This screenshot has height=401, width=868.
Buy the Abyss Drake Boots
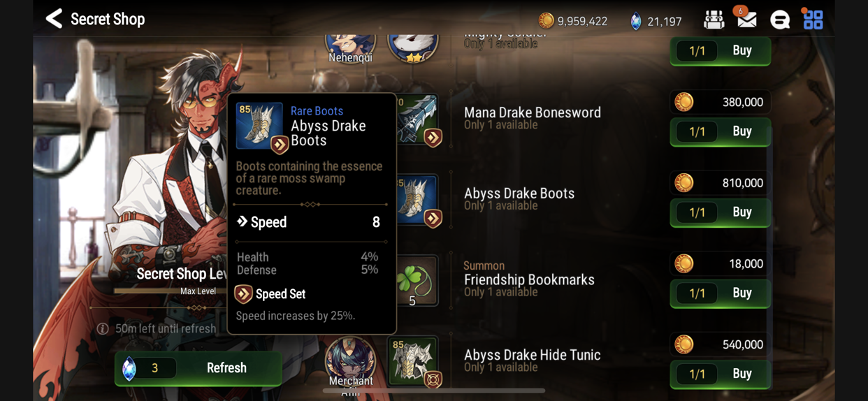pos(721,212)
